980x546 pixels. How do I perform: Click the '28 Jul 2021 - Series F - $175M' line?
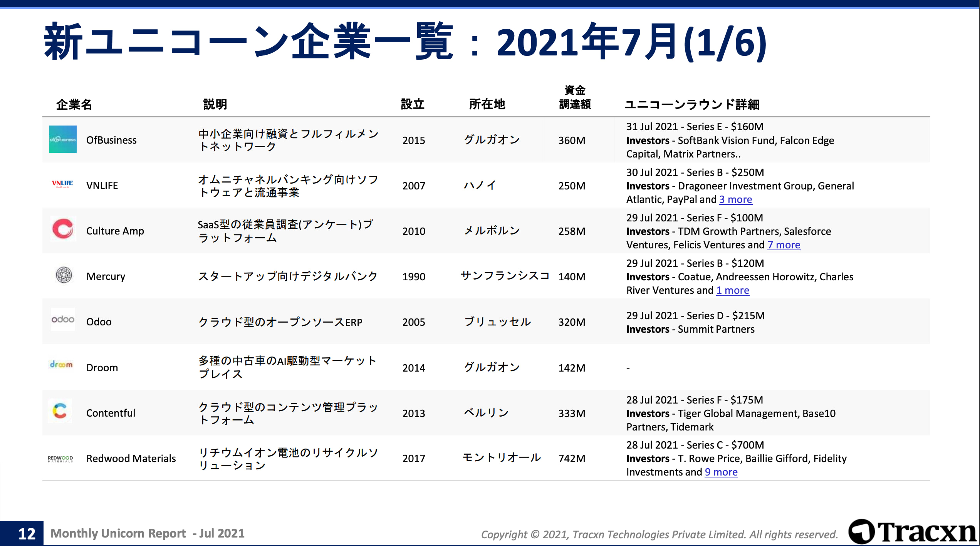coord(695,400)
